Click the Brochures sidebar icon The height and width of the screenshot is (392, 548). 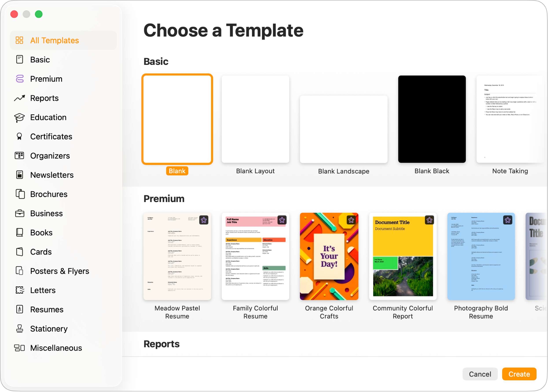19,194
